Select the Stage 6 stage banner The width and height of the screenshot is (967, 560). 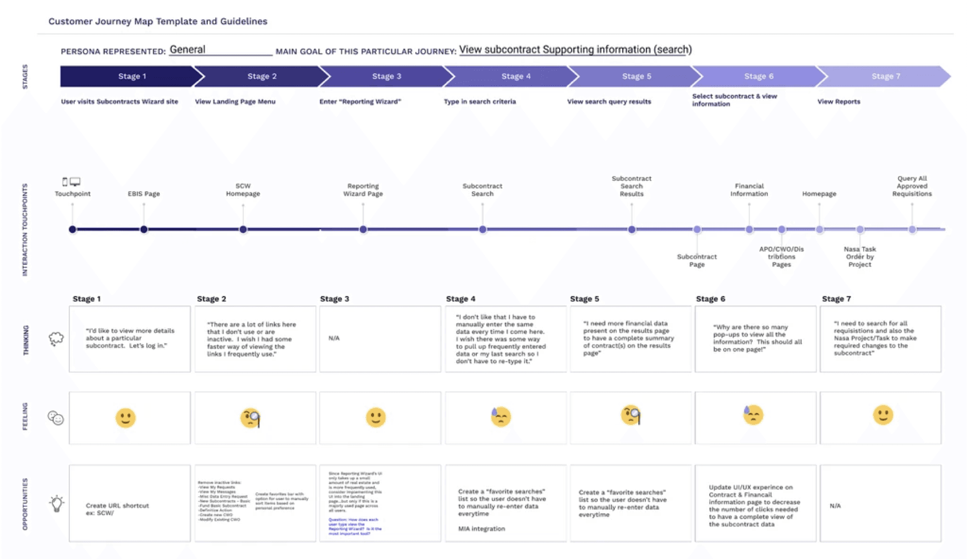[759, 76]
